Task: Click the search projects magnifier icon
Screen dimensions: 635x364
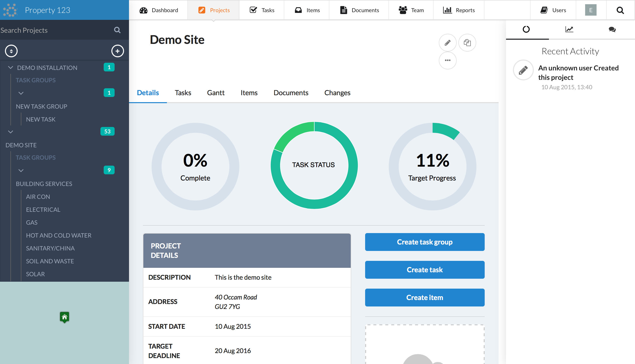Action: coord(117,30)
